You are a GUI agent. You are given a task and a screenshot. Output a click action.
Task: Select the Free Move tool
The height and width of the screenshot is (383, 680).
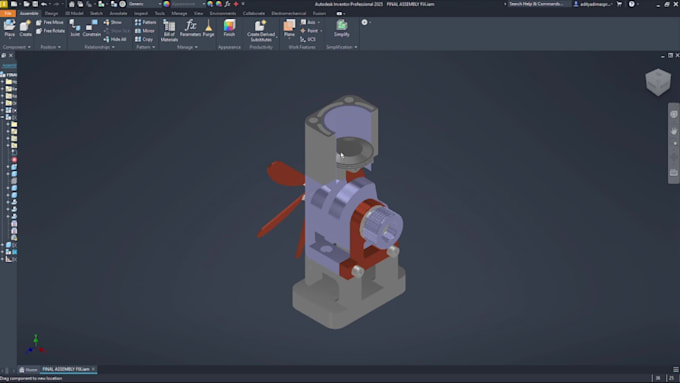pos(50,22)
